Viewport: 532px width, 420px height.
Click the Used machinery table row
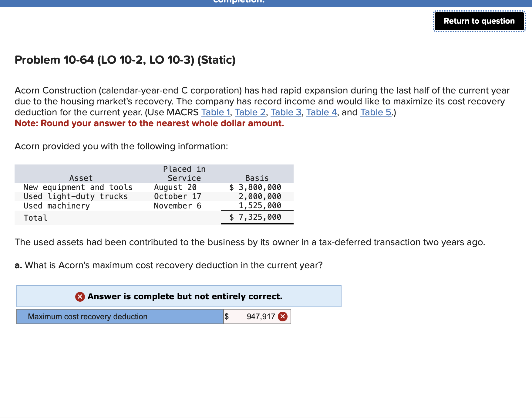point(121,206)
